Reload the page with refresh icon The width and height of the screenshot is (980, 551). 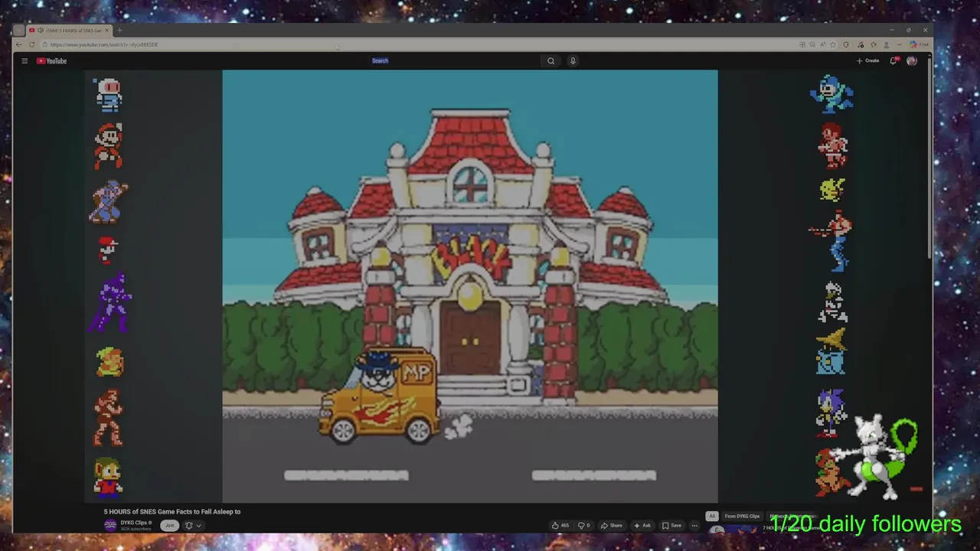31,44
